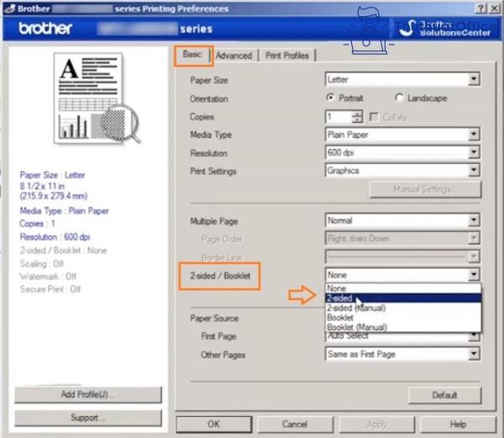The height and width of the screenshot is (438, 504).
Task: Click the 'Resolution : 600 dpi' summary text
Action: pyautogui.click(x=55, y=237)
